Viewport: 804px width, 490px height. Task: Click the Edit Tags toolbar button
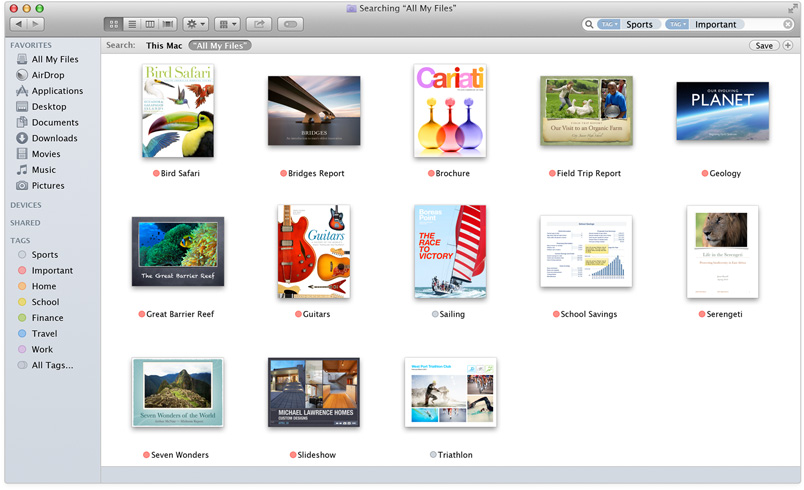pyautogui.click(x=290, y=24)
